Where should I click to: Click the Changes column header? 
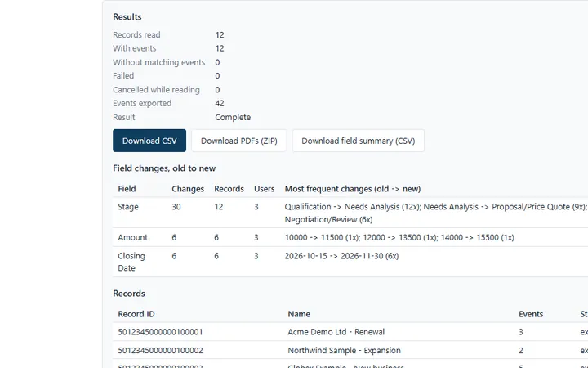tap(188, 189)
